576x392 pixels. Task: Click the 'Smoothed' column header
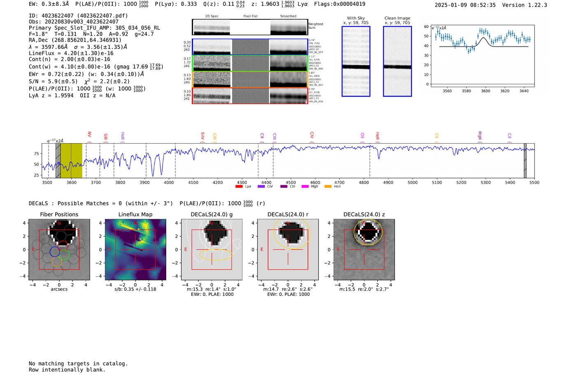click(288, 16)
